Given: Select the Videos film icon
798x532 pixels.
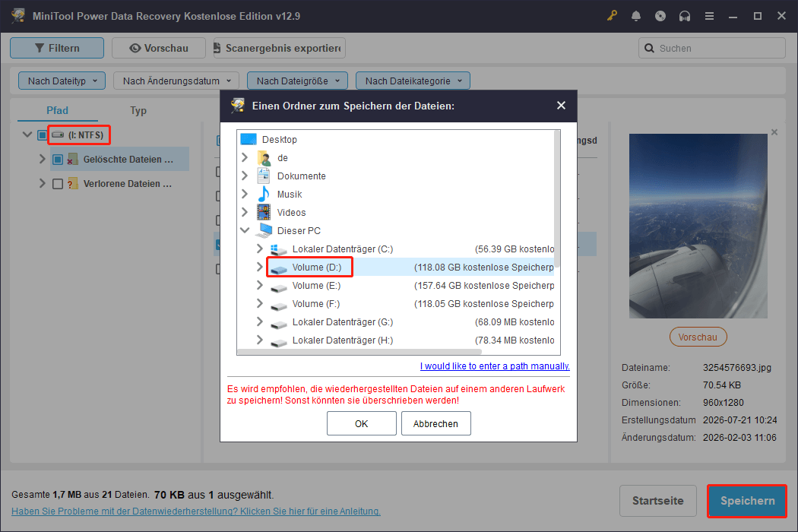Looking at the screenshot, I should pos(264,212).
